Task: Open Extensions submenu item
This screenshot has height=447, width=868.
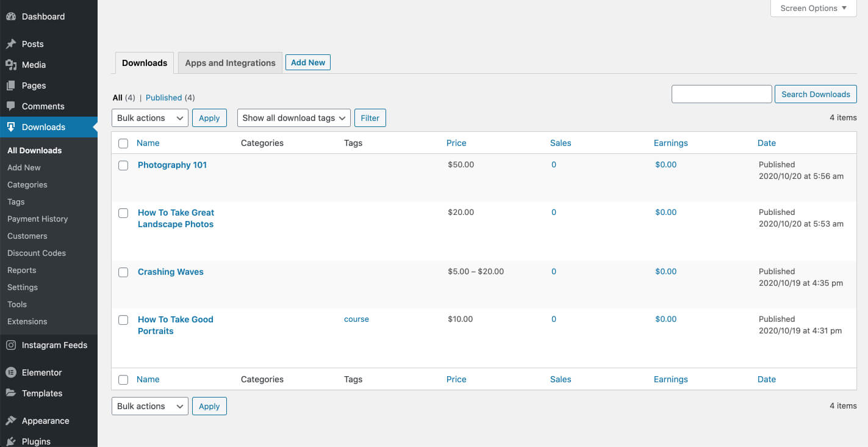Action: pyautogui.click(x=27, y=321)
